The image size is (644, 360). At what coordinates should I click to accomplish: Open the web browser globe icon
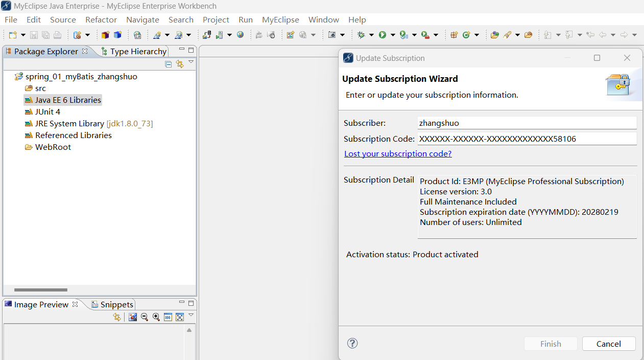click(x=240, y=35)
